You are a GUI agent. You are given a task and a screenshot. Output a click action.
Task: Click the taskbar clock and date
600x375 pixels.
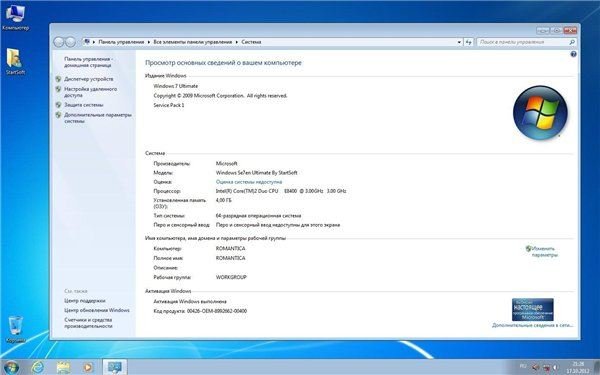click(578, 367)
